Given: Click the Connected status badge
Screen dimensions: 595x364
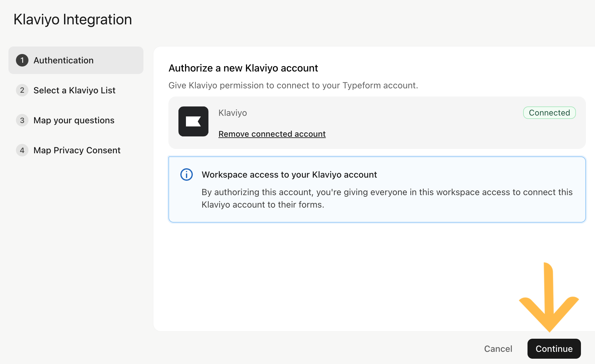Looking at the screenshot, I should pos(549,113).
